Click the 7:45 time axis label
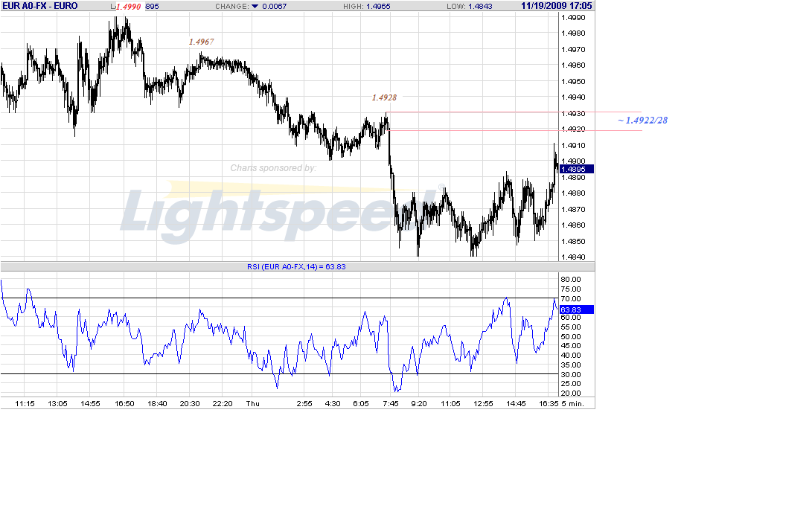This screenshot has height=520, width=812. 391,404
